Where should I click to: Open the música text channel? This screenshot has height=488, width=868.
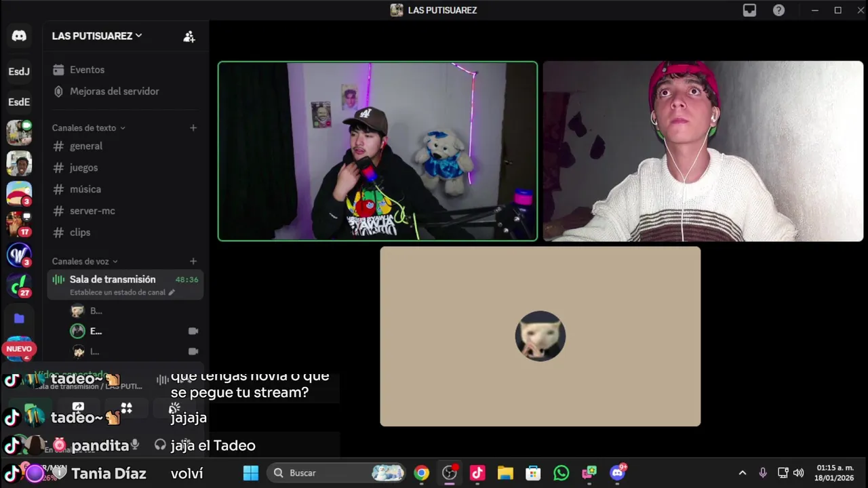(x=125, y=189)
